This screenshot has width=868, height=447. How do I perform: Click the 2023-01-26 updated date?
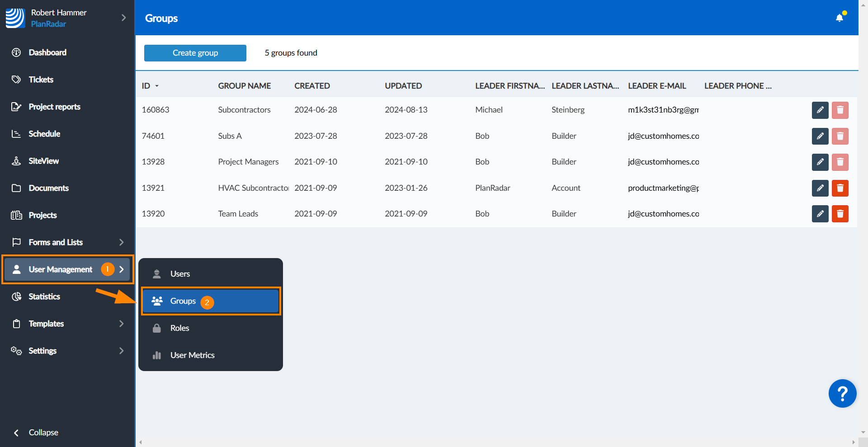[406, 188]
